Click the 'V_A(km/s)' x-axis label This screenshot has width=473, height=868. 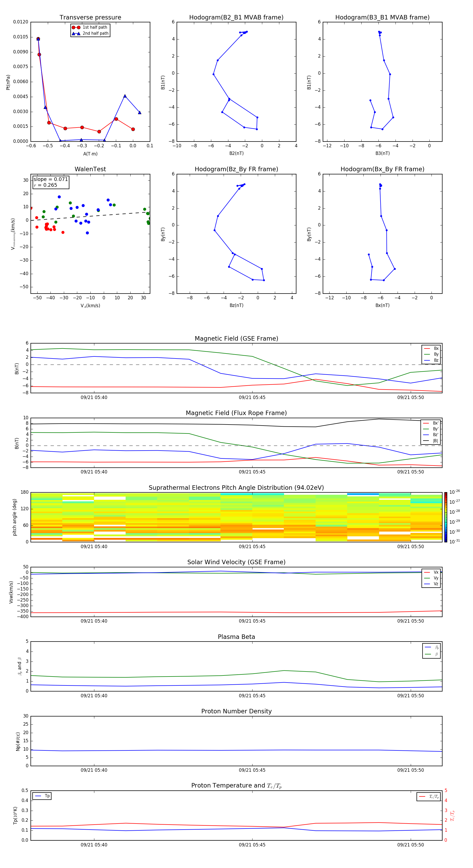coord(90,306)
